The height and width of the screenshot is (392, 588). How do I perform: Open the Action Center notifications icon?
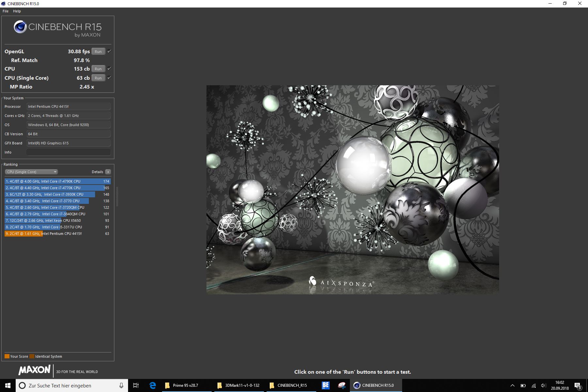pyautogui.click(x=578, y=386)
